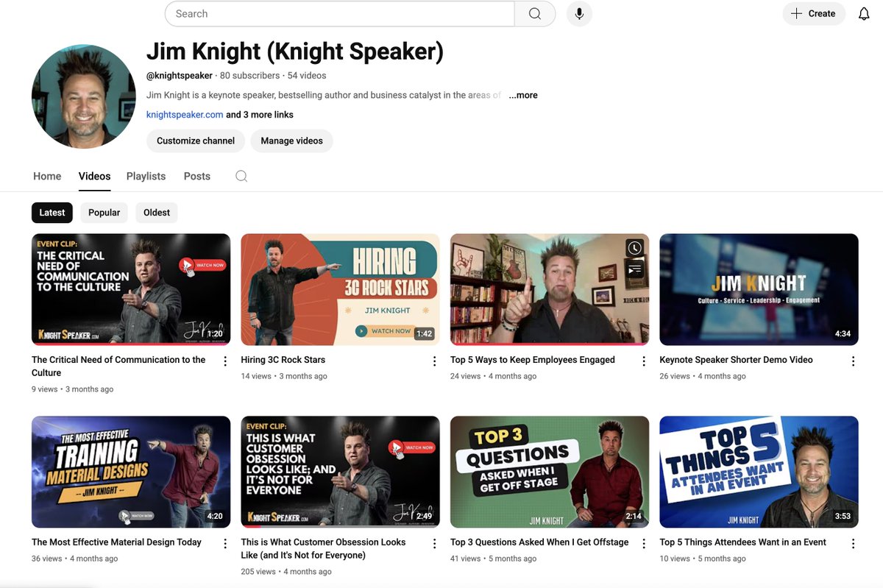Image resolution: width=883 pixels, height=588 pixels.
Task: Click title 'Keynote Speaker Shorter Demo Video'
Action: pos(736,360)
